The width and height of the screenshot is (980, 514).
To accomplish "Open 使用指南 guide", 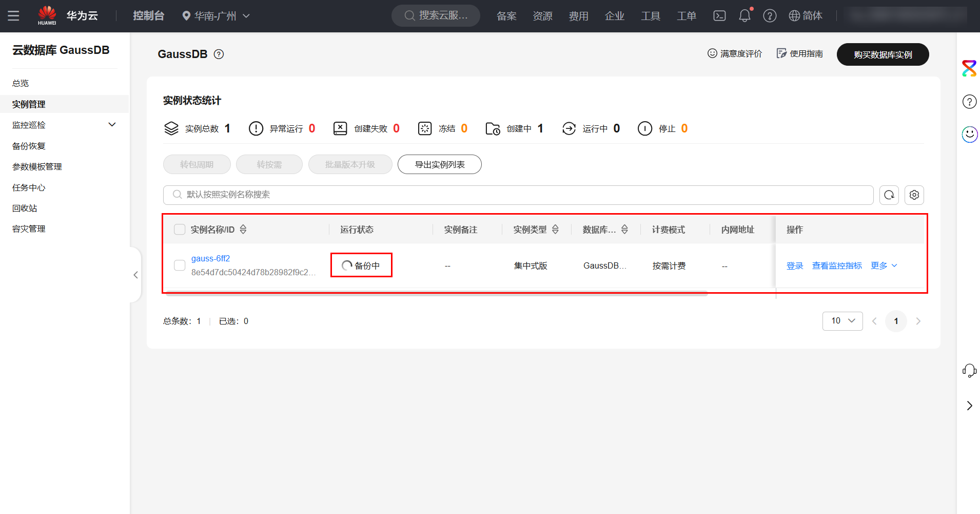I will pos(800,53).
